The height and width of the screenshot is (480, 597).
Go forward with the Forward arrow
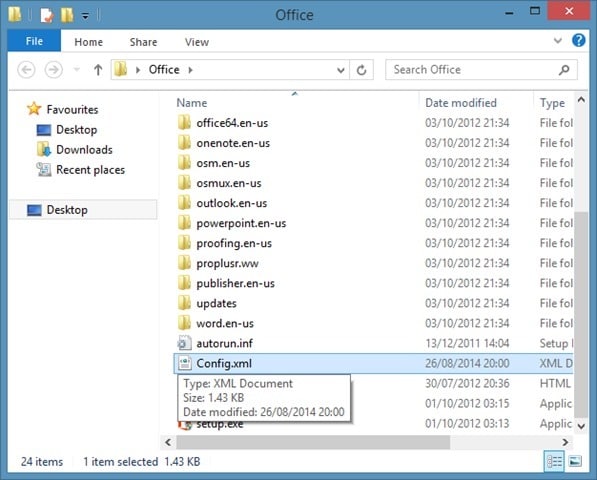(54, 70)
